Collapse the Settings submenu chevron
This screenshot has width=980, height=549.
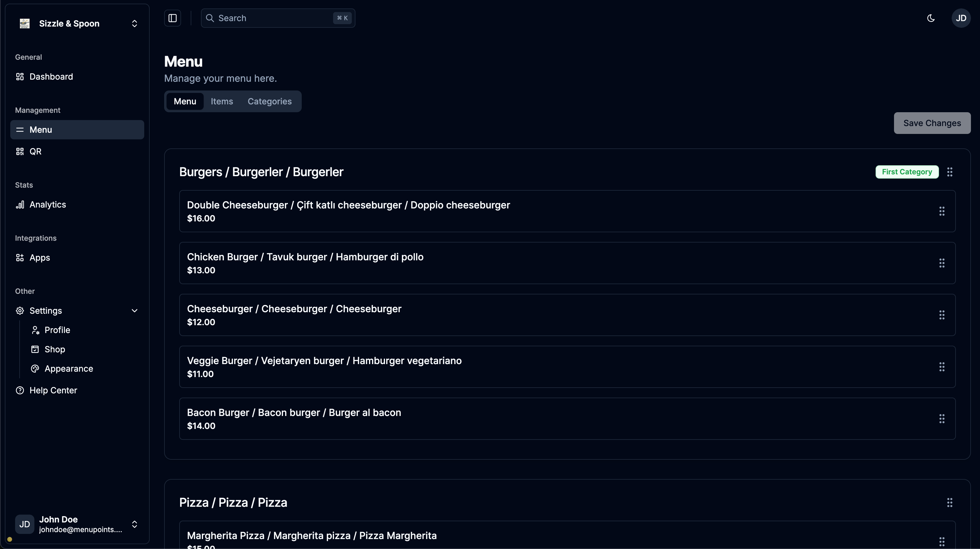(134, 310)
